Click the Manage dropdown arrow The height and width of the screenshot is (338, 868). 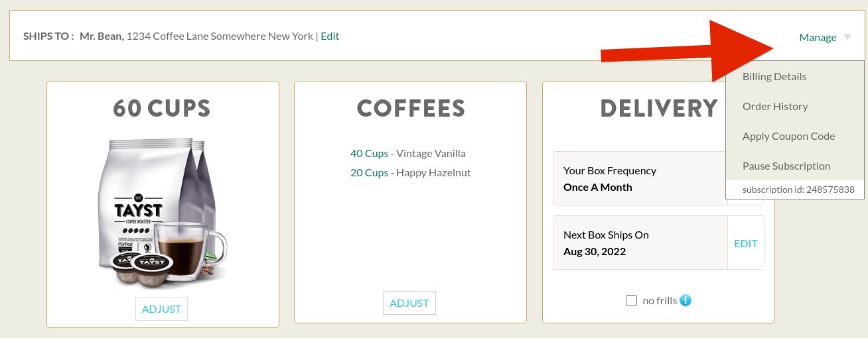coord(847,37)
